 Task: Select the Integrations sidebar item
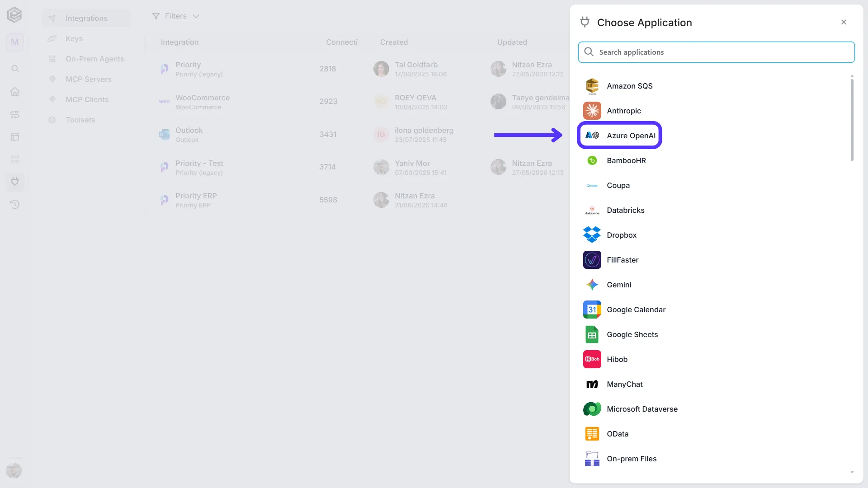pyautogui.click(x=86, y=18)
